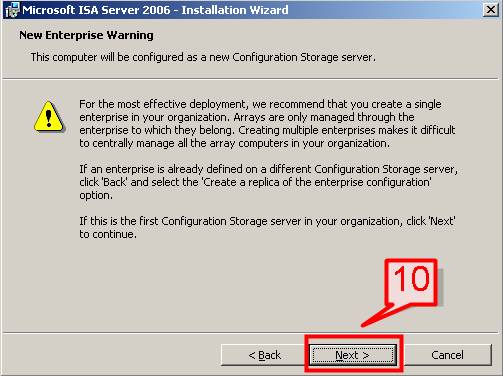
Task: Click the installer icon in title bar
Action: click(x=12, y=10)
